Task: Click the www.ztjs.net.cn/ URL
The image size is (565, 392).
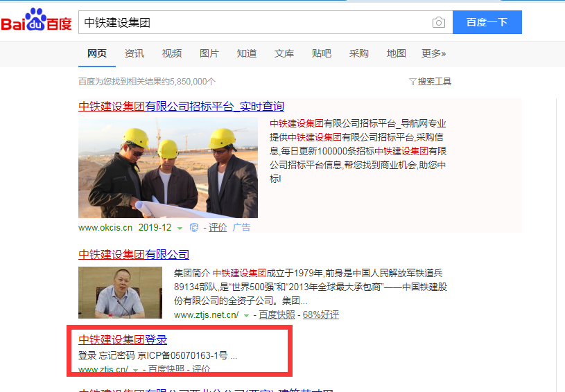Action: (206, 315)
